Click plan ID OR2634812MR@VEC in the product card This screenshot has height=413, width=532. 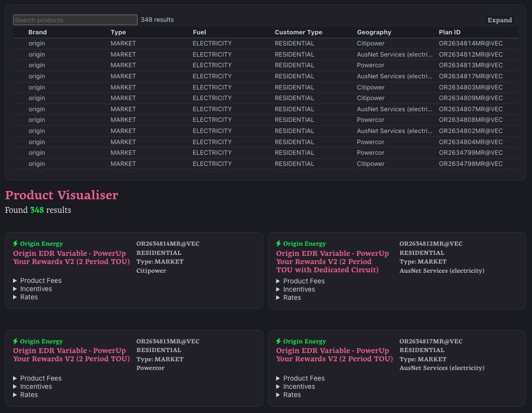pyautogui.click(x=430, y=243)
